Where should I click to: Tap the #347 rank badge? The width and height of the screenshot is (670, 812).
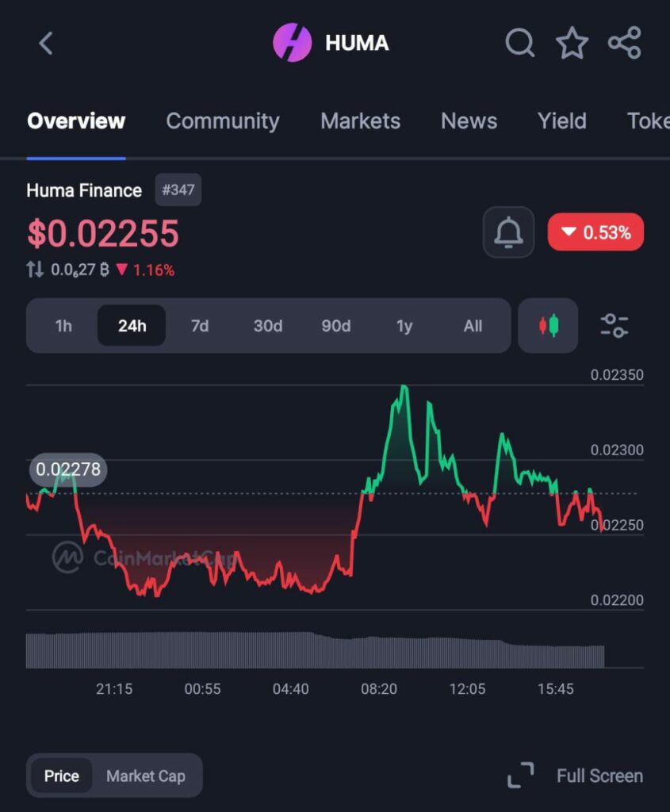(x=178, y=190)
